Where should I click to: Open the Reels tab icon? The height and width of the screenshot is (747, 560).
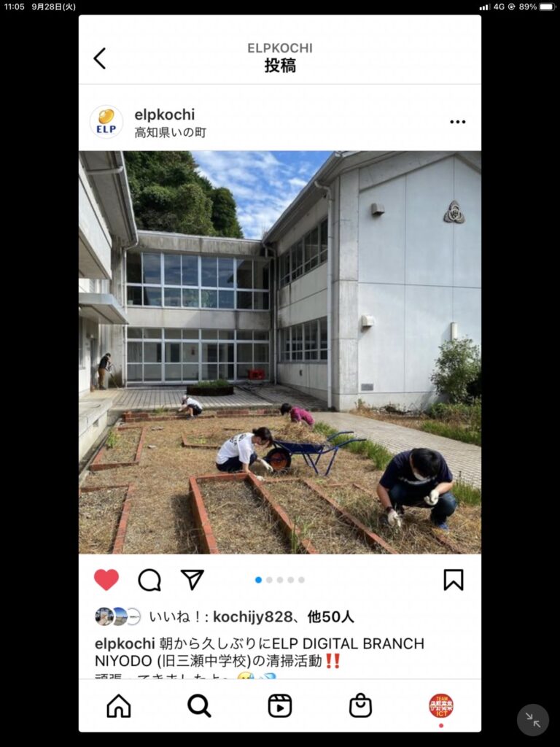pyautogui.click(x=280, y=705)
